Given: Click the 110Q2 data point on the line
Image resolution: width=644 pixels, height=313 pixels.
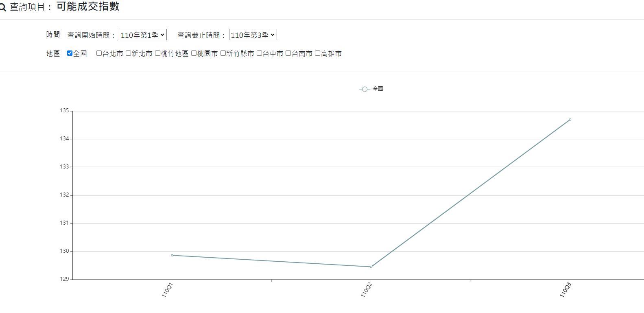Looking at the screenshot, I should click(x=371, y=267).
